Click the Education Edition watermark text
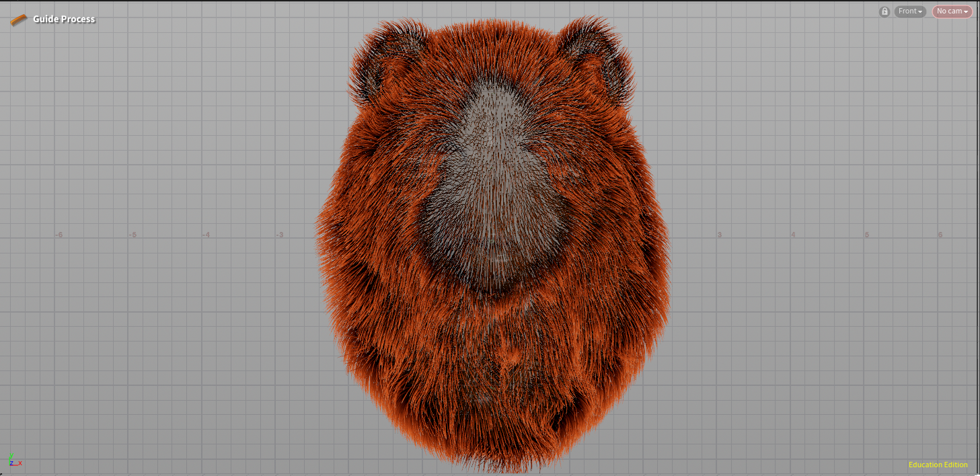This screenshot has height=476, width=980. [x=938, y=465]
